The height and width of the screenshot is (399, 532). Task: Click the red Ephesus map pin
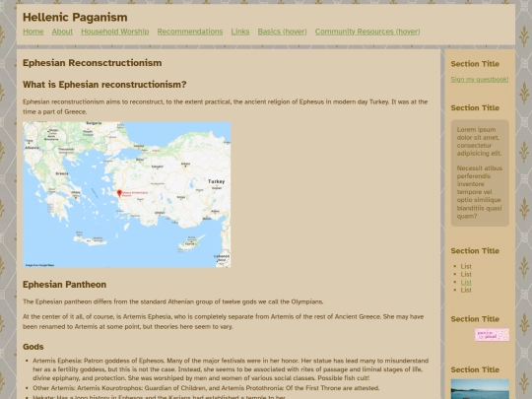[119, 193]
